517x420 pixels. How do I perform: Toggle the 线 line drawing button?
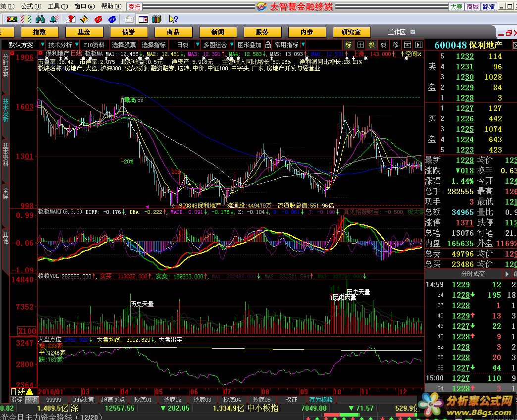(x=383, y=45)
